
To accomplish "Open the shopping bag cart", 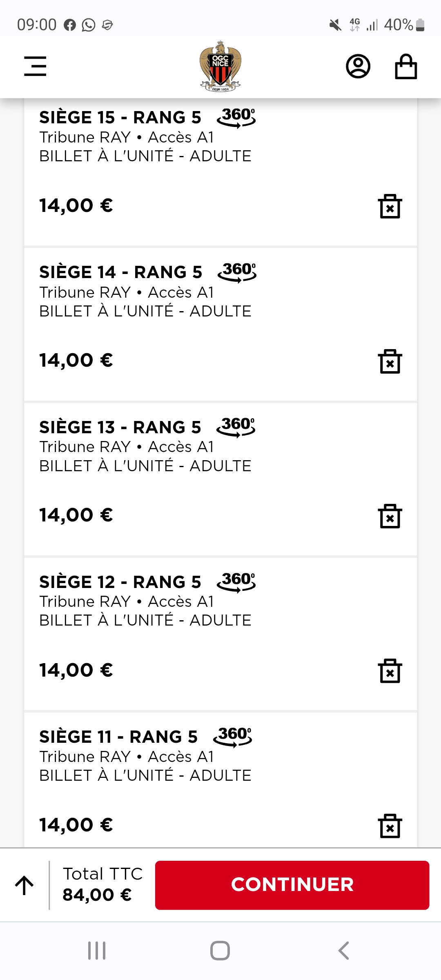I will pyautogui.click(x=406, y=66).
